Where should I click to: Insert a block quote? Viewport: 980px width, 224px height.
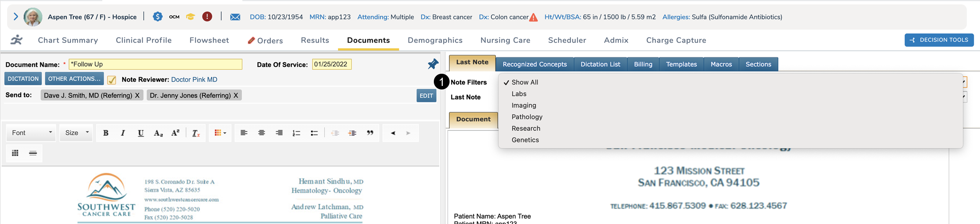click(x=370, y=133)
